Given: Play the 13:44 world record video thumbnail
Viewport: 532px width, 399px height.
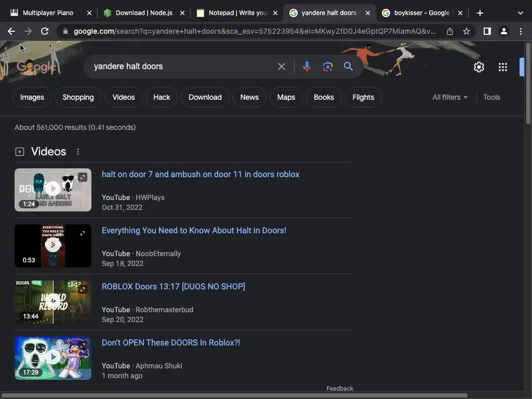Looking at the screenshot, I should pos(53,302).
